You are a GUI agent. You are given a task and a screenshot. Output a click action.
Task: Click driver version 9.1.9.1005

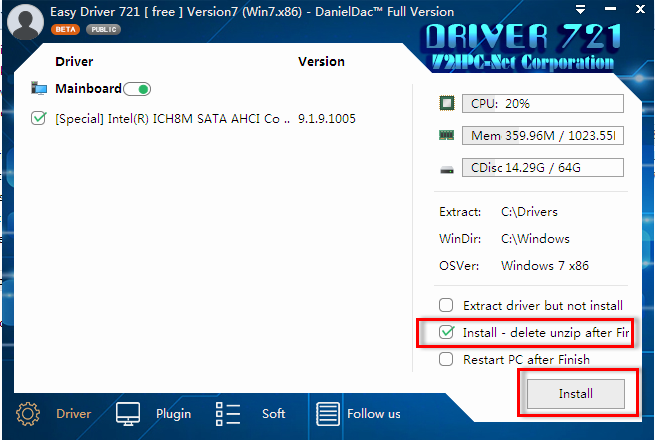point(327,119)
